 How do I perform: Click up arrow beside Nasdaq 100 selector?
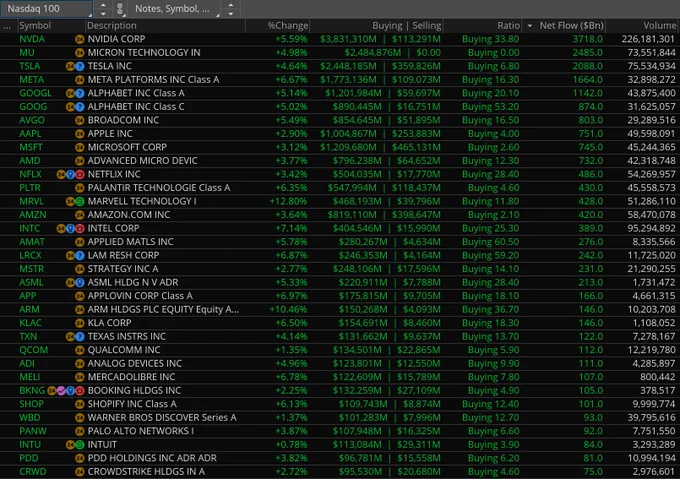(x=103, y=5)
